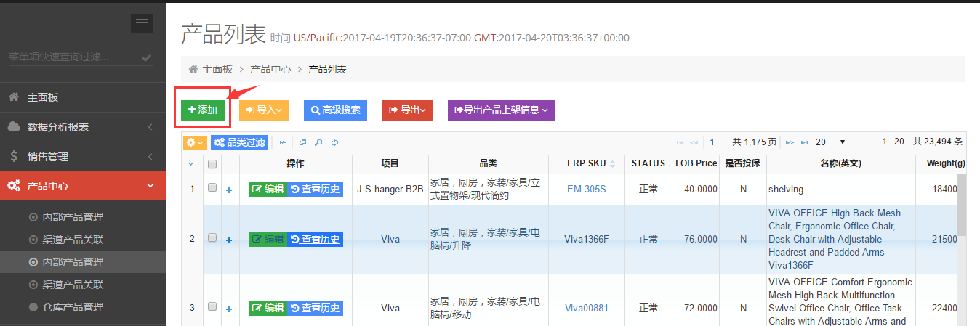Click the magnifier search icon in grid toolbar
The image size is (980, 326).
pos(318,142)
